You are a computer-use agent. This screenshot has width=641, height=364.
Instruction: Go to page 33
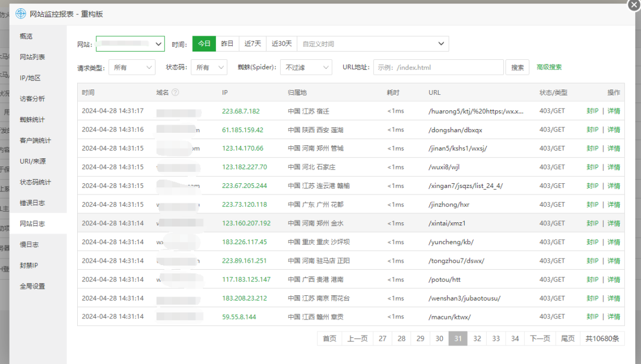coord(496,339)
